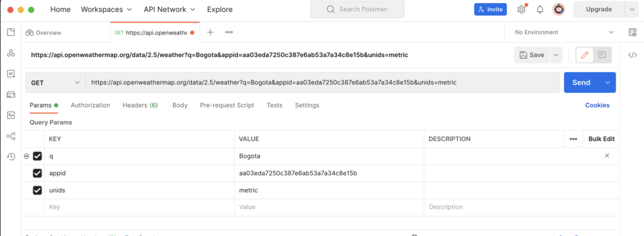The width and height of the screenshot is (644, 236).
Task: Click empty Value field in new row
Action: (329, 207)
